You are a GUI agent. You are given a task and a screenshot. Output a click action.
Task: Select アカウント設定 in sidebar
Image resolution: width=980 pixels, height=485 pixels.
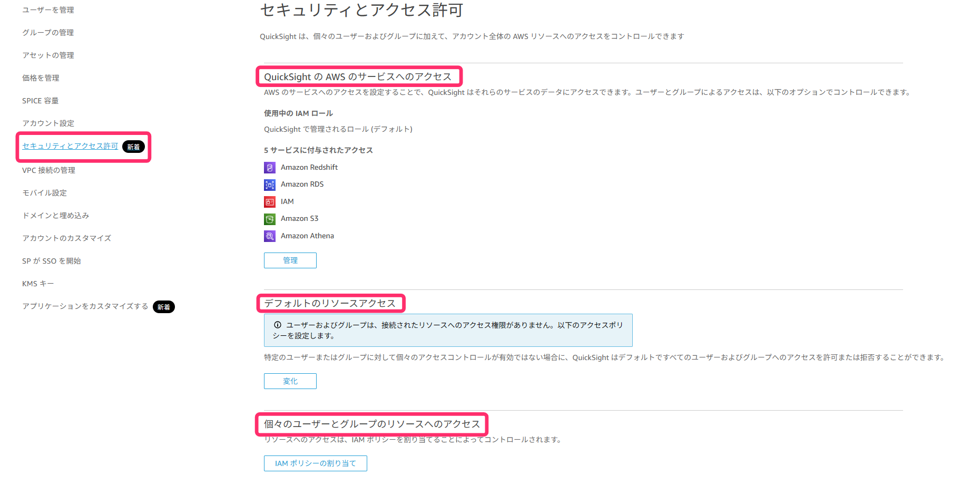click(x=48, y=123)
